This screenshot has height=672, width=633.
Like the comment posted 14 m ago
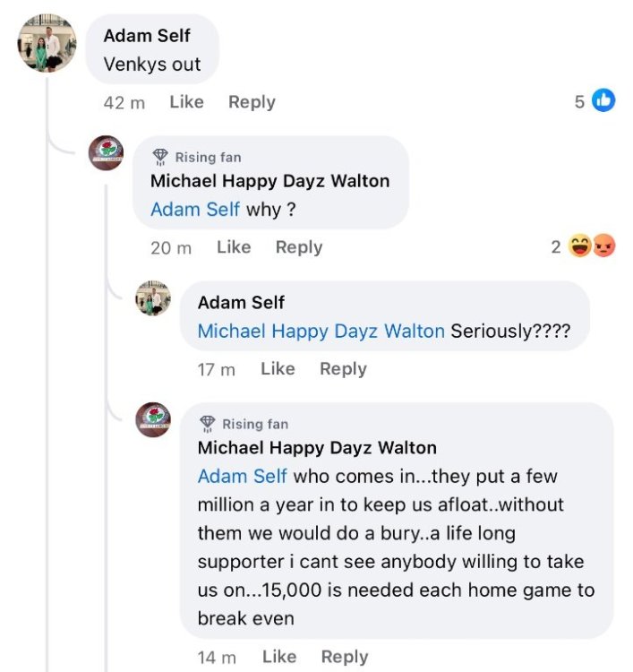tap(279, 657)
